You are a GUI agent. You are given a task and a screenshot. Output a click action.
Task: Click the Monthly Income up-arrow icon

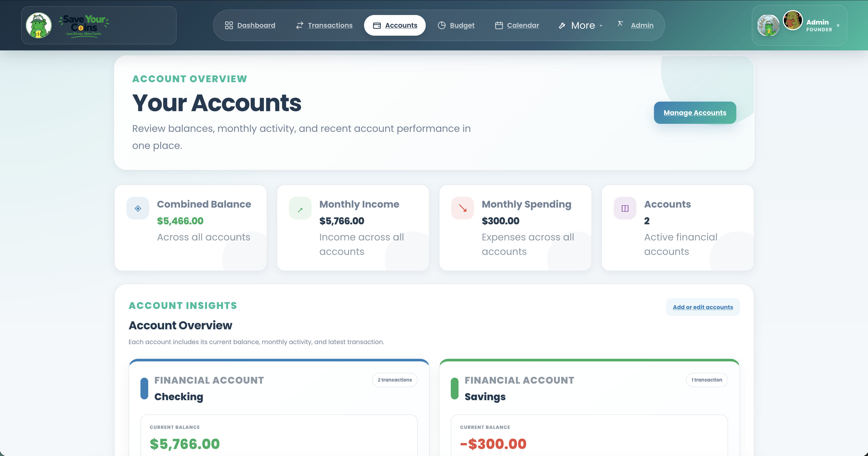(x=300, y=208)
